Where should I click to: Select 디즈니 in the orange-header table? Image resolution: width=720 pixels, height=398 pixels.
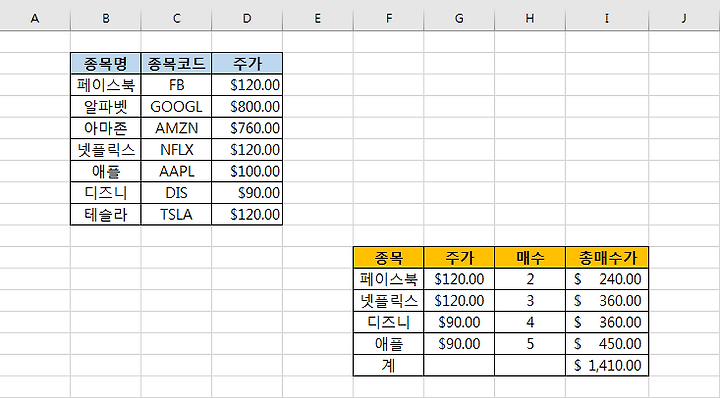pos(388,322)
